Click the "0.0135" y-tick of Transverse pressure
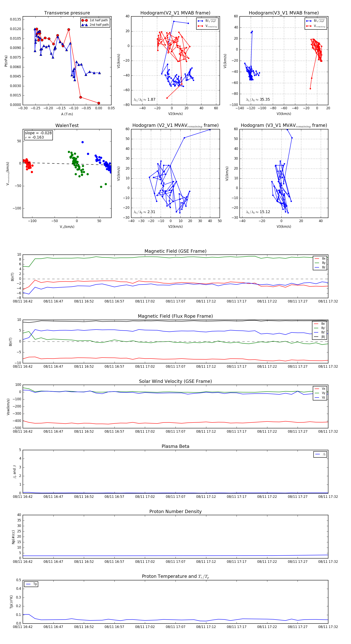The width and height of the screenshot is (351, 644). [x=15, y=20]
